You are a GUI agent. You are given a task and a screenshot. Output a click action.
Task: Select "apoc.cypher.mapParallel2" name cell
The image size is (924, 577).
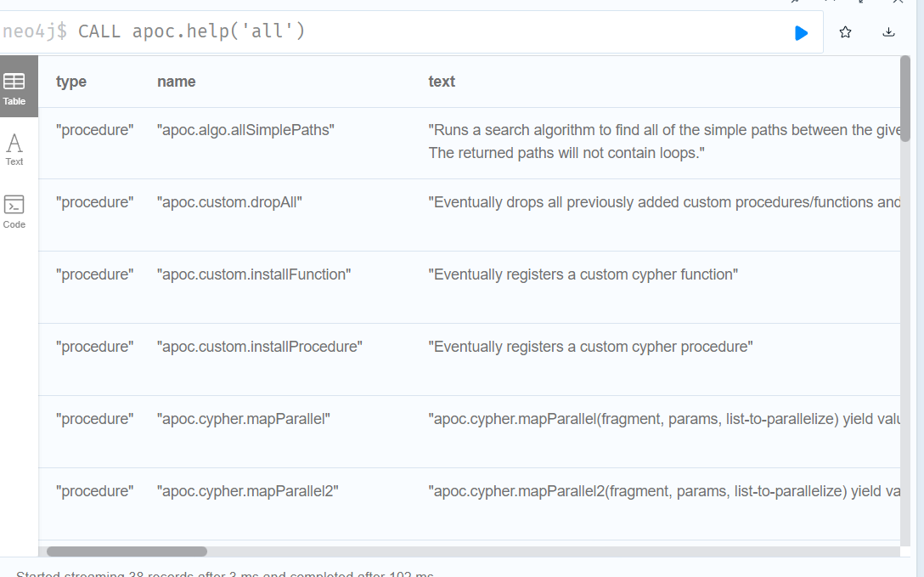click(247, 491)
